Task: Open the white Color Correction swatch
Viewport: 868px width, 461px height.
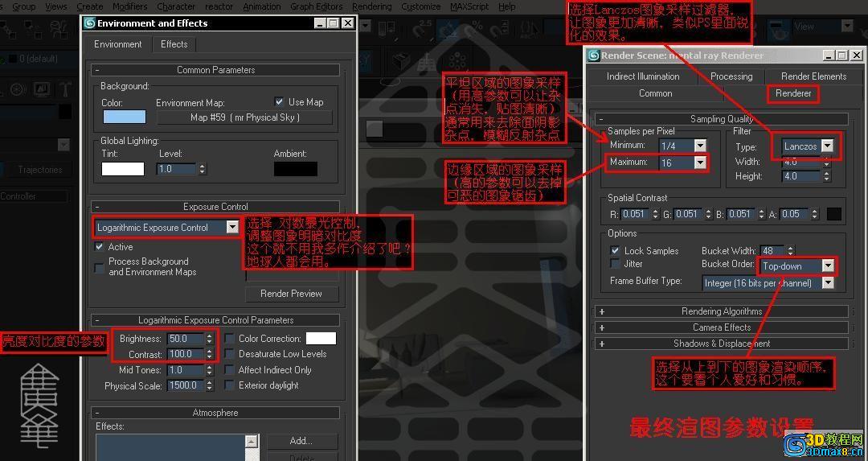Action: (321, 339)
